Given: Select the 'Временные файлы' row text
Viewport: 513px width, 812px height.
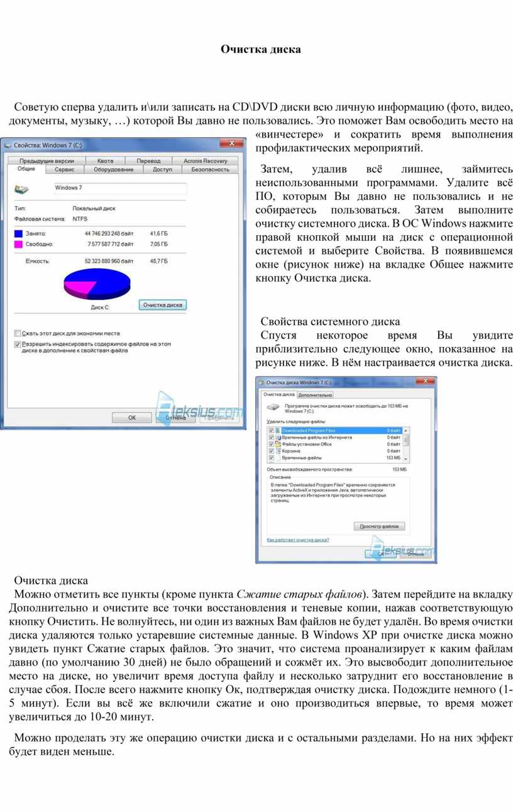Looking at the screenshot, I should [x=302, y=458].
